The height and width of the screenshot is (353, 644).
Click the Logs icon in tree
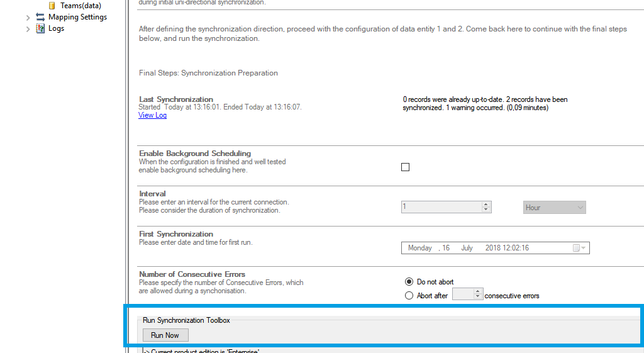tap(40, 28)
